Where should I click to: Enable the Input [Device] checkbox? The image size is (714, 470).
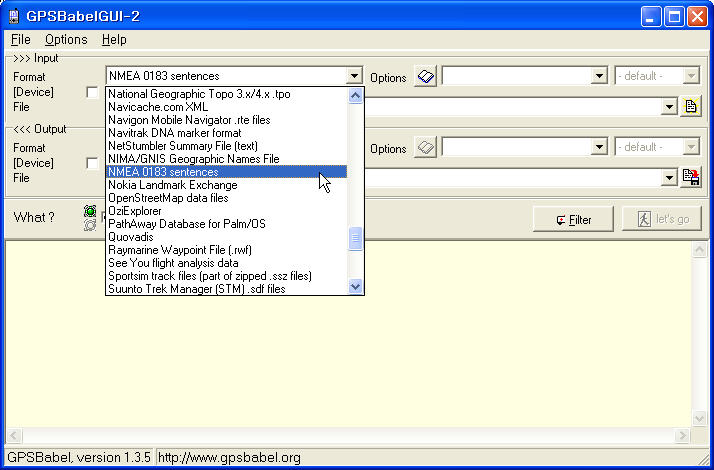pos(92,92)
